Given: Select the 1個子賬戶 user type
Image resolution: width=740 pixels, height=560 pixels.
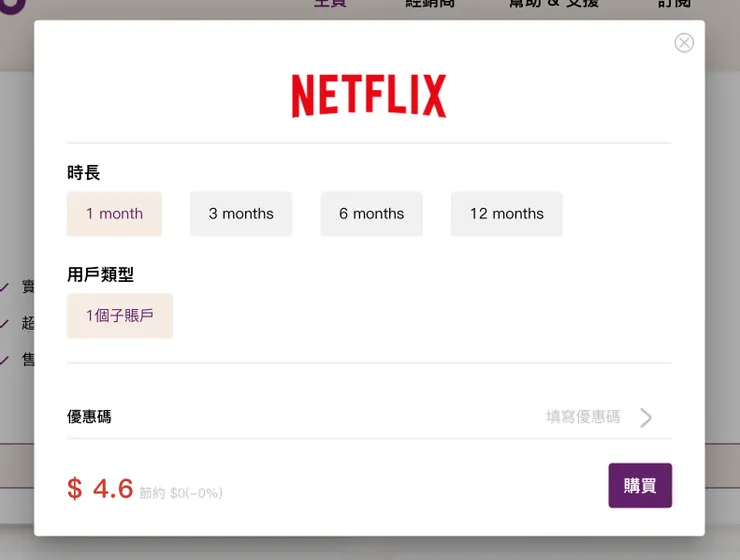Looking at the screenshot, I should [x=120, y=316].
